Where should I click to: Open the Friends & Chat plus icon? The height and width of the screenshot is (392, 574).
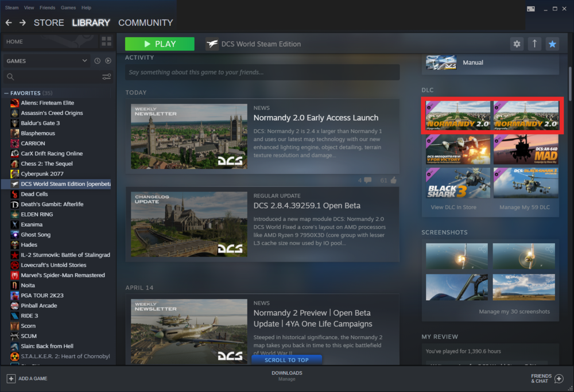coord(559,378)
